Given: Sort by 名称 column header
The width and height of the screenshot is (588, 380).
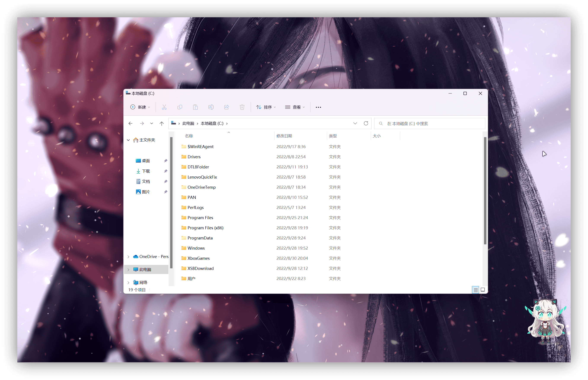Looking at the screenshot, I should [x=189, y=136].
